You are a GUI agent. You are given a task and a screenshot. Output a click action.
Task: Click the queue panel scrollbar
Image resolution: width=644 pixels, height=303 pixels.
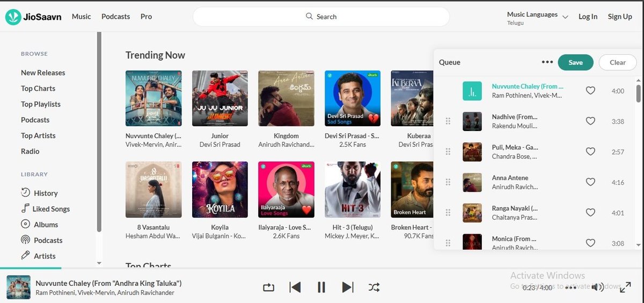point(638,92)
